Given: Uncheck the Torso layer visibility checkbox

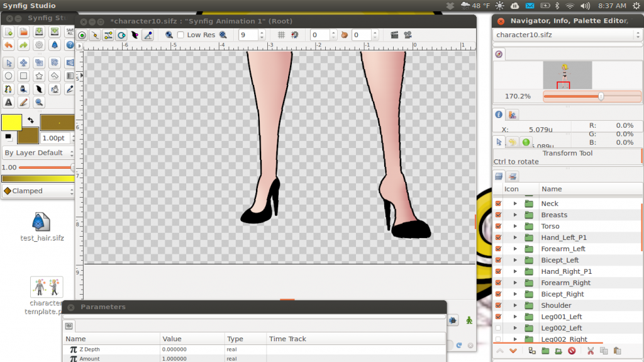Looking at the screenshot, I should pos(498,226).
